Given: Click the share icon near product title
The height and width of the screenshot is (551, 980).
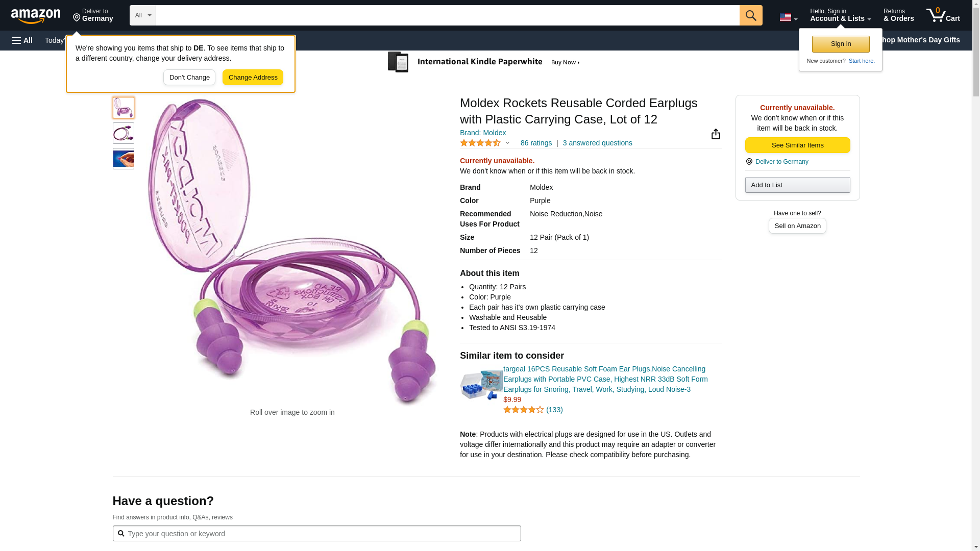Looking at the screenshot, I should click(716, 134).
